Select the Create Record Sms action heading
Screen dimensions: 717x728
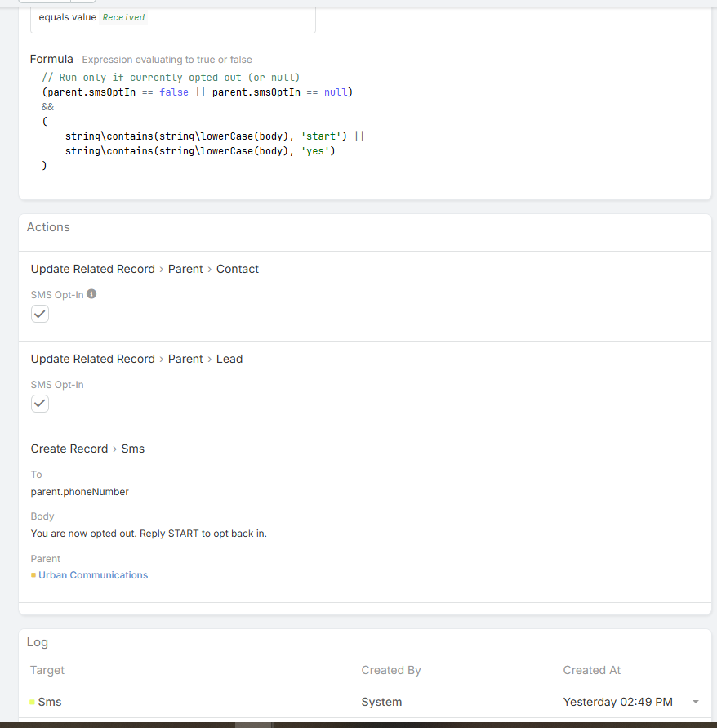(87, 449)
